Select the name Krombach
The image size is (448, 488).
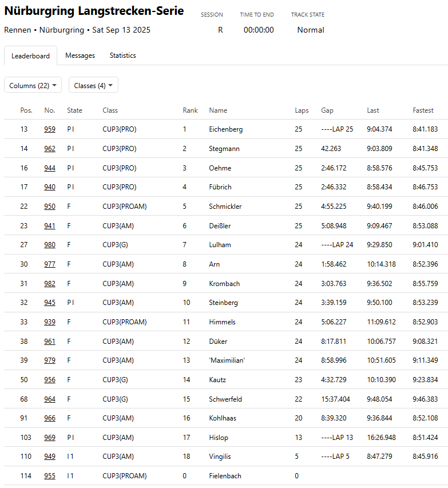tap(224, 284)
